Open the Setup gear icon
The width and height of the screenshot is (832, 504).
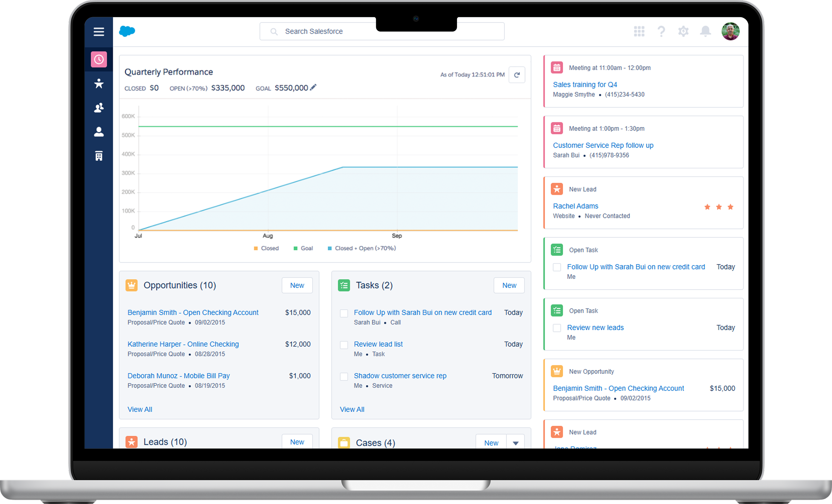[683, 31]
